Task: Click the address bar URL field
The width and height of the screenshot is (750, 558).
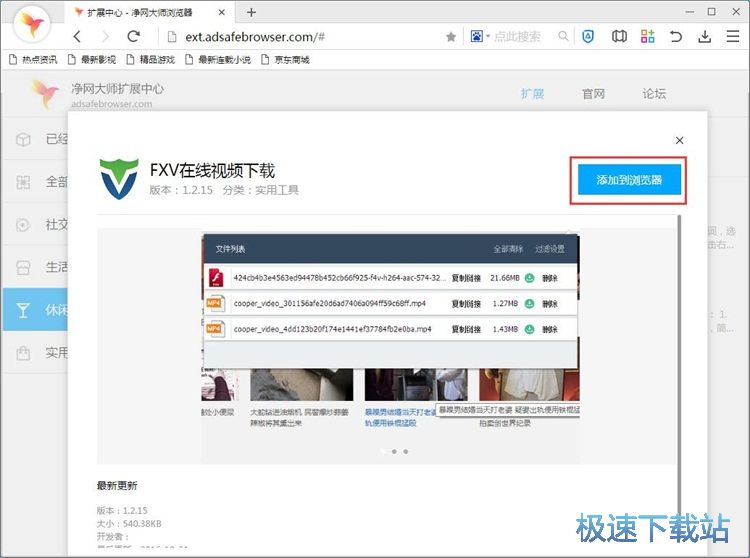Action: [x=300, y=37]
